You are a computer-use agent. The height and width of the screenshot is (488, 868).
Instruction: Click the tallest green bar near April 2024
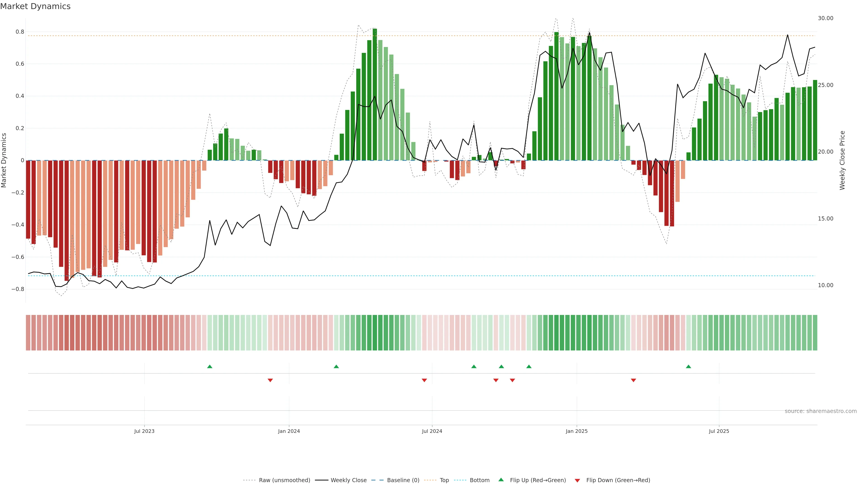pyautogui.click(x=375, y=94)
